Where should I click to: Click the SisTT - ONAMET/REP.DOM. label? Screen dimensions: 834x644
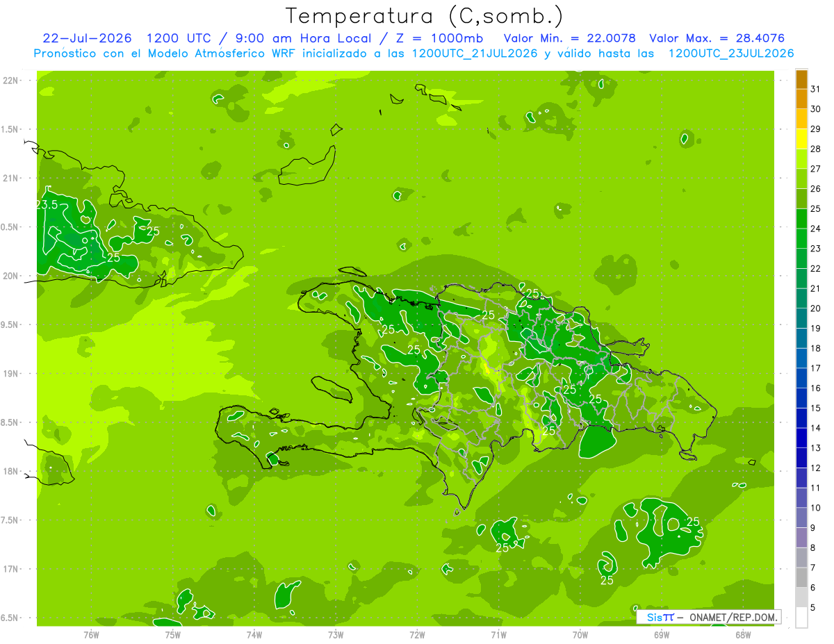pos(710,617)
